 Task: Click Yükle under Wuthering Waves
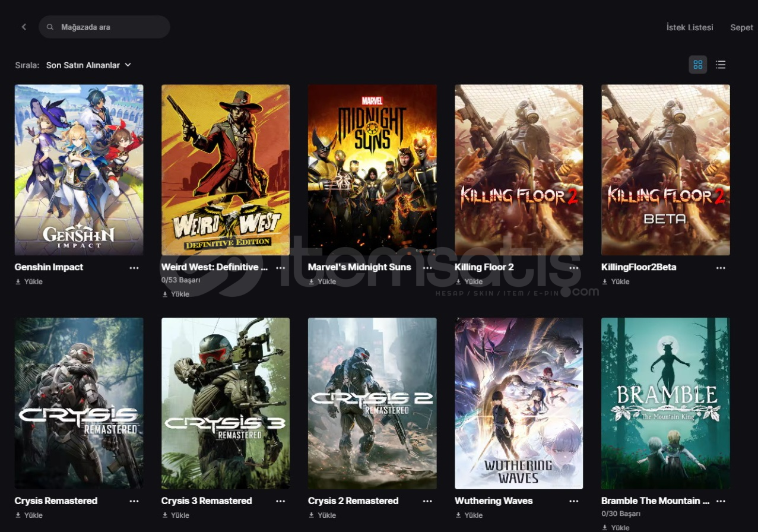(x=469, y=515)
